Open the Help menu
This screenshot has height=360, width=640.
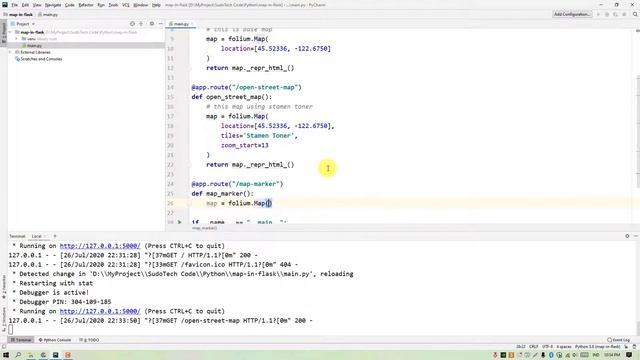(156, 5)
